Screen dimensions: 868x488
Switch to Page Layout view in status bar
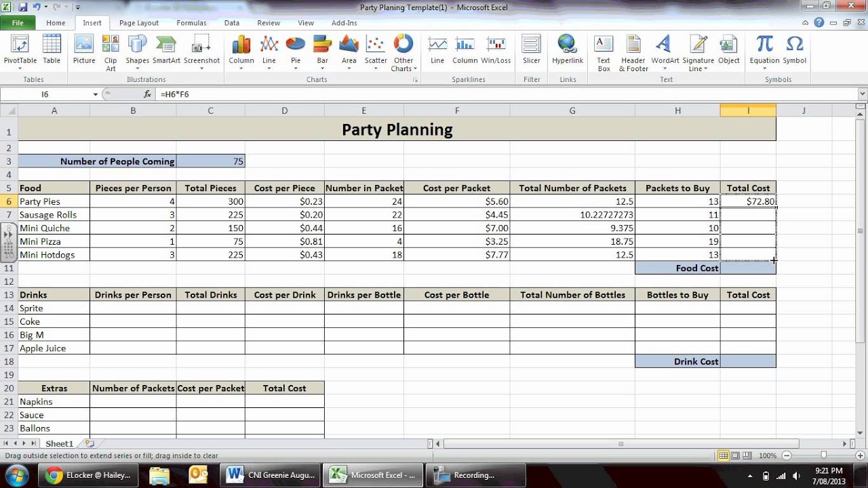(735, 455)
